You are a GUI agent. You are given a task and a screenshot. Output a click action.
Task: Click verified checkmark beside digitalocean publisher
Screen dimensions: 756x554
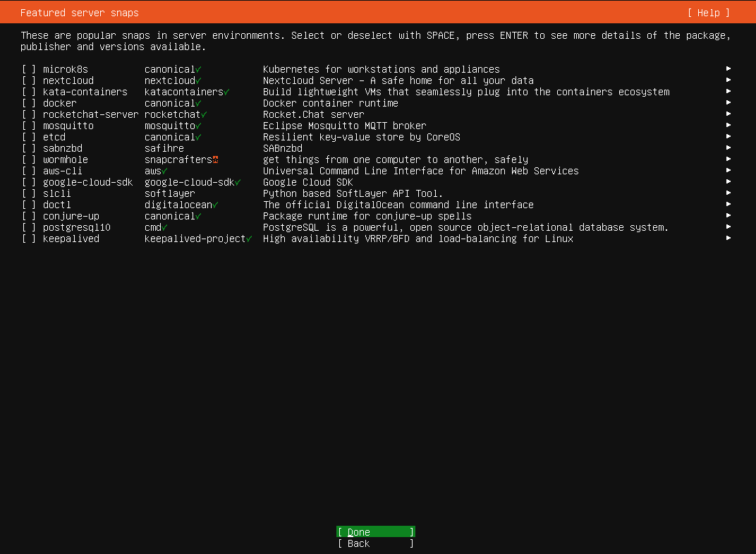215,205
